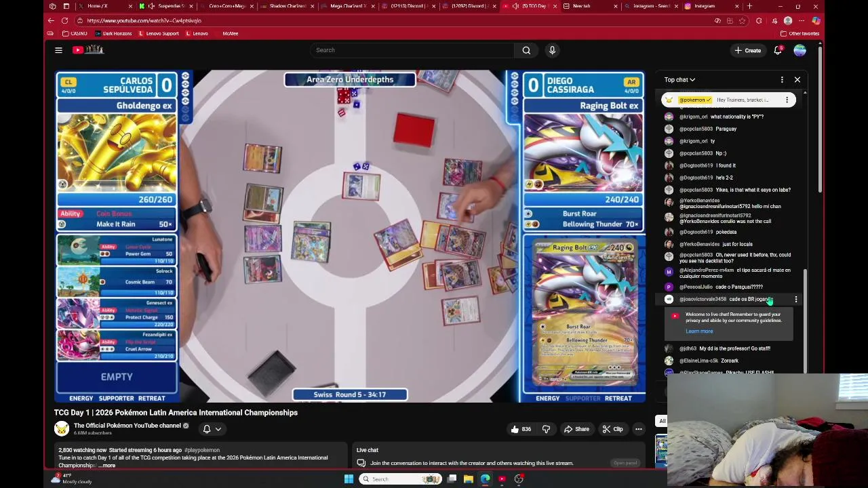This screenshot has width=868, height=488.
Task: Click the browser address bar URL
Action: coord(144,20)
